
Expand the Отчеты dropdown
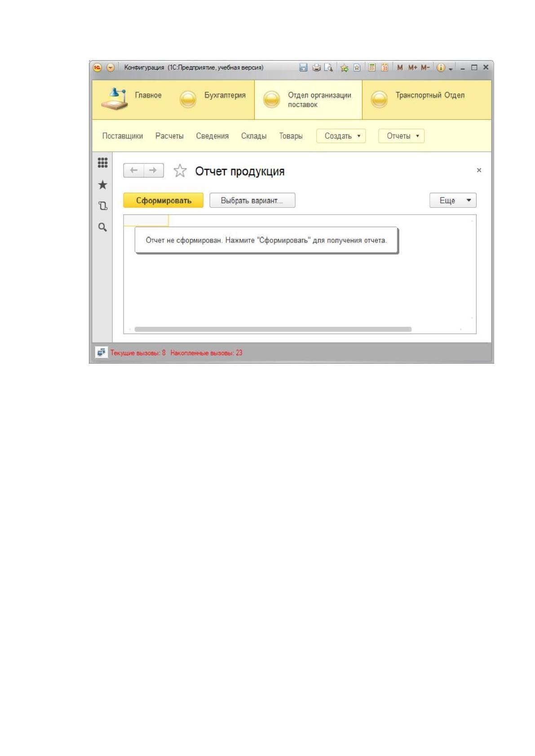(x=401, y=136)
